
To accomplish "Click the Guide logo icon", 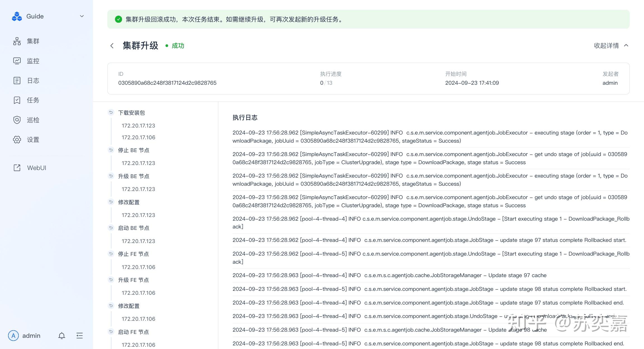I will tap(17, 16).
